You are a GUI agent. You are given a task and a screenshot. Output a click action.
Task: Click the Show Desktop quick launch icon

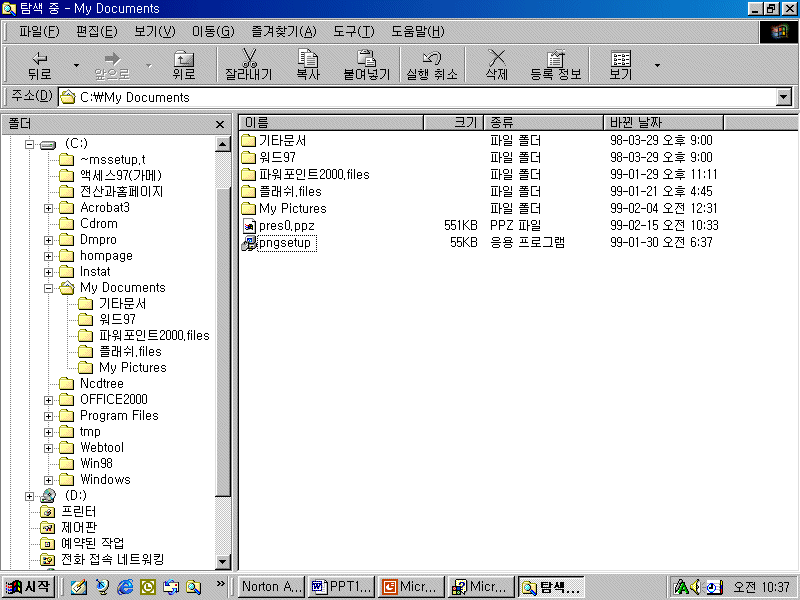(x=79, y=587)
